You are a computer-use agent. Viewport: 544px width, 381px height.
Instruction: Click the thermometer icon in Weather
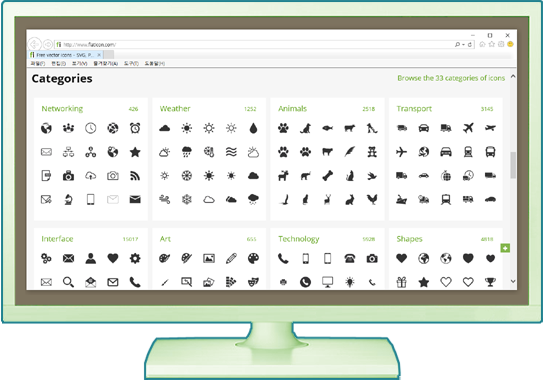(209, 152)
